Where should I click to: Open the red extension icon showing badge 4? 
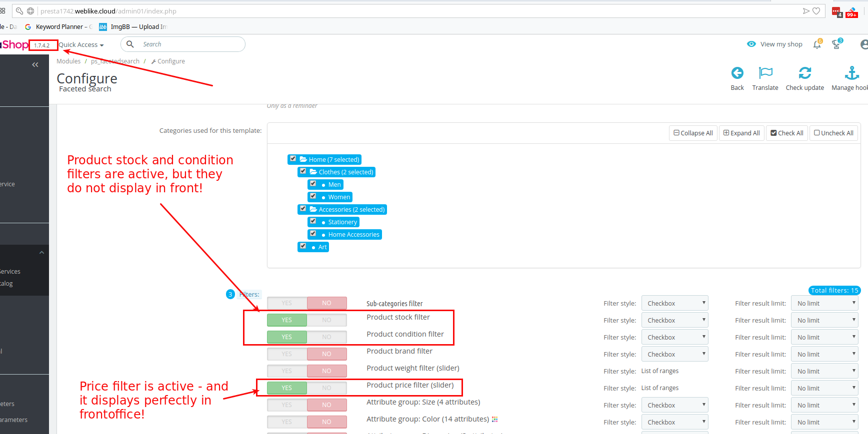click(x=837, y=12)
